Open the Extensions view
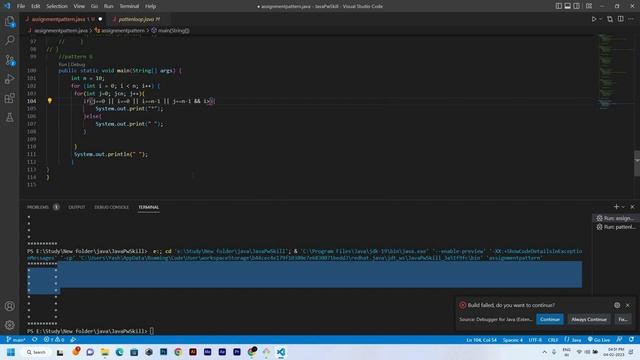 [x=9, y=98]
